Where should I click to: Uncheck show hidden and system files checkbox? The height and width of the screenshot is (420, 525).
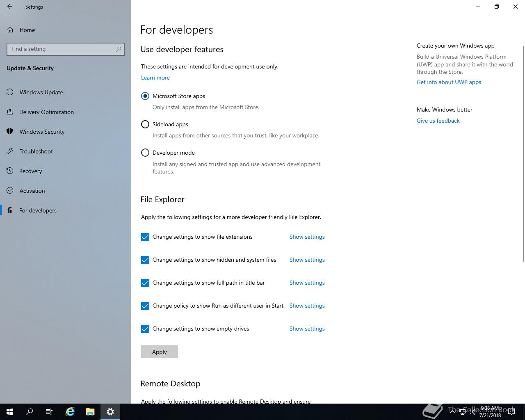tap(145, 260)
